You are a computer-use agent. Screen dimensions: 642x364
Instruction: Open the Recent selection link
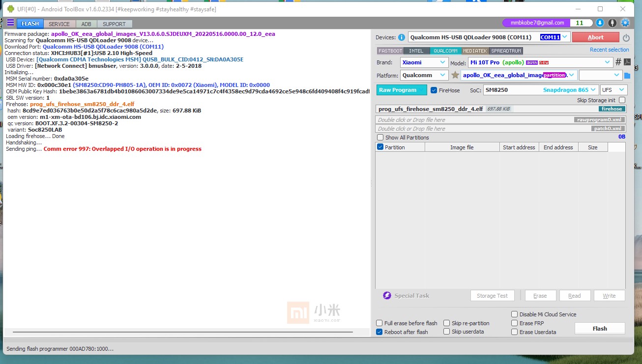point(609,50)
